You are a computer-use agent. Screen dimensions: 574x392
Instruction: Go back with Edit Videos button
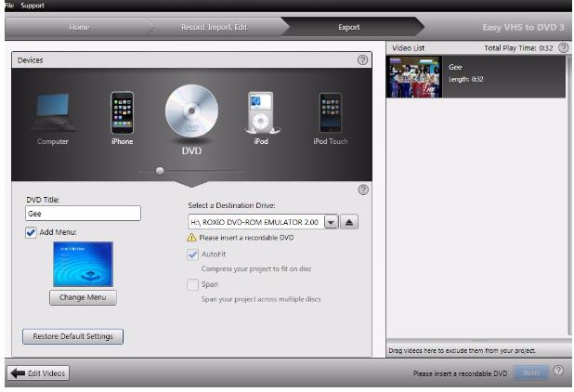(38, 373)
